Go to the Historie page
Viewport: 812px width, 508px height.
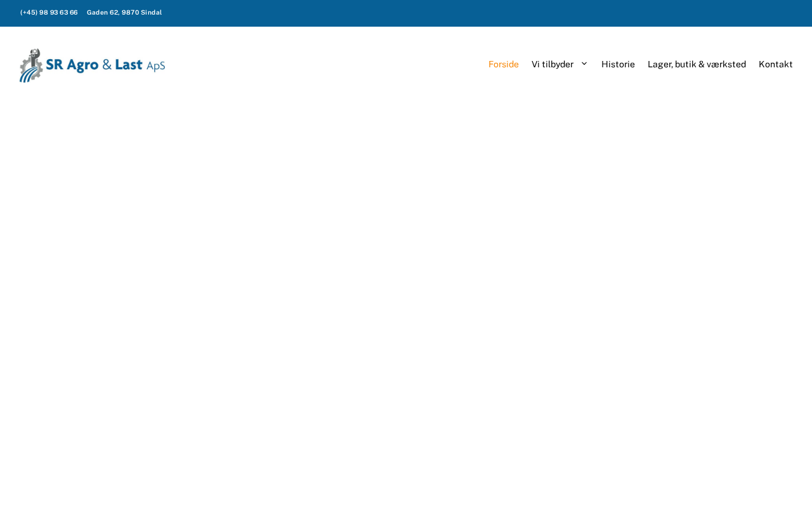(618, 64)
